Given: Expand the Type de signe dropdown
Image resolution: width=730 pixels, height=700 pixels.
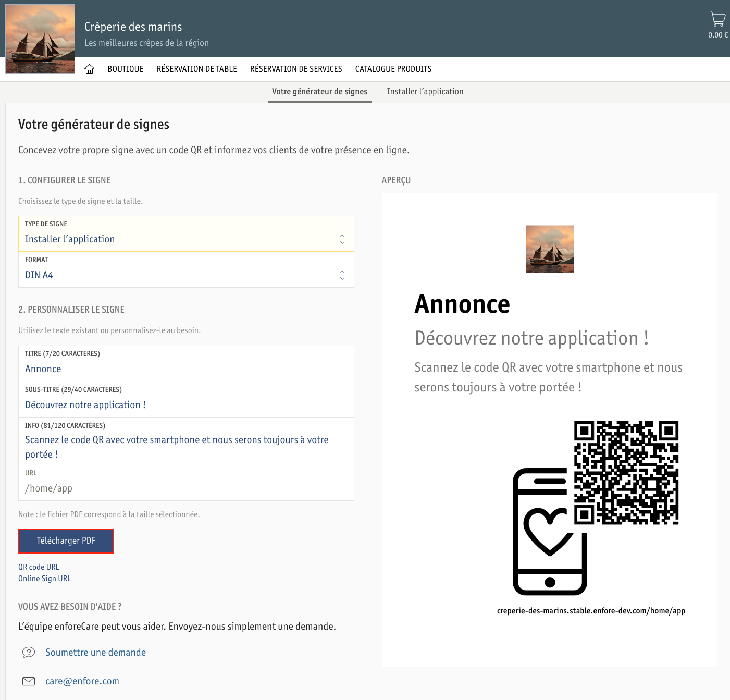Looking at the screenshot, I should [x=186, y=234].
